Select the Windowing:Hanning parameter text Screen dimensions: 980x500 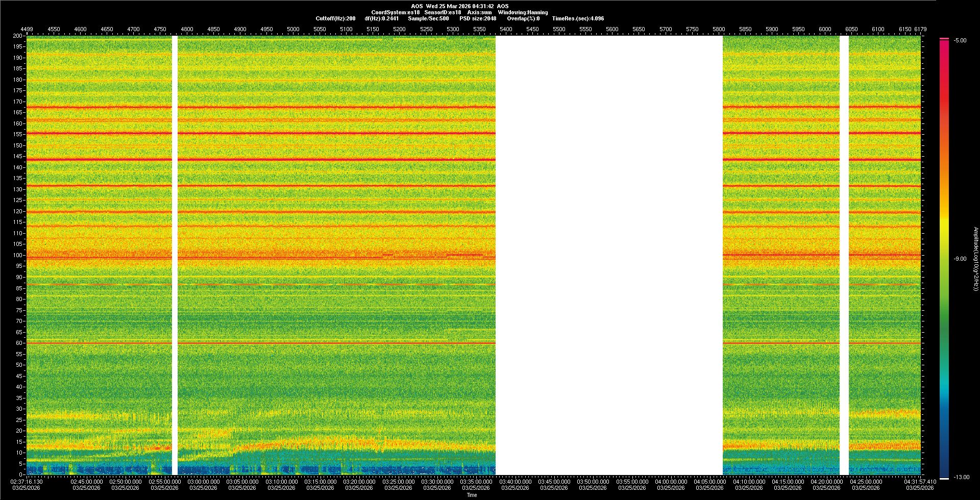click(523, 12)
